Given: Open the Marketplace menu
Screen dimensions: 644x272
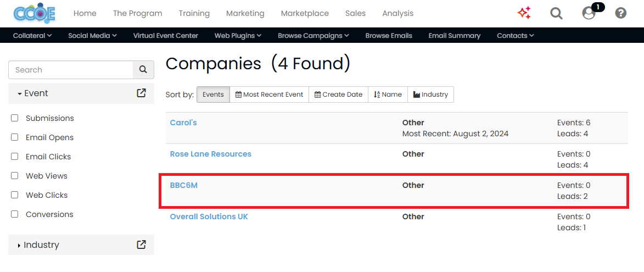Looking at the screenshot, I should 305,14.
